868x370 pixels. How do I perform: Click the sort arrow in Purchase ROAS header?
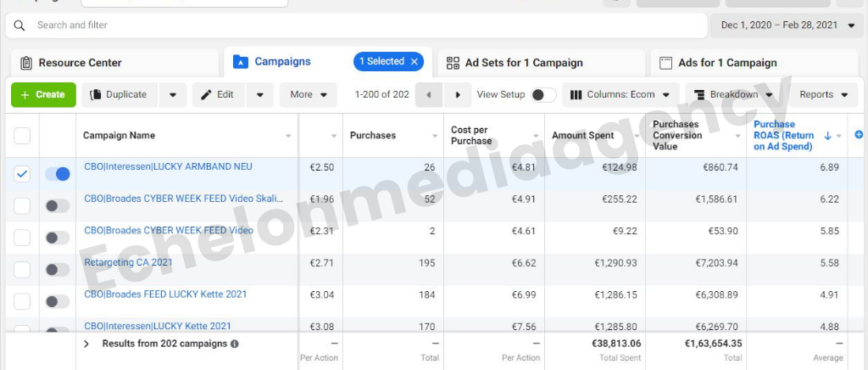[x=827, y=136]
